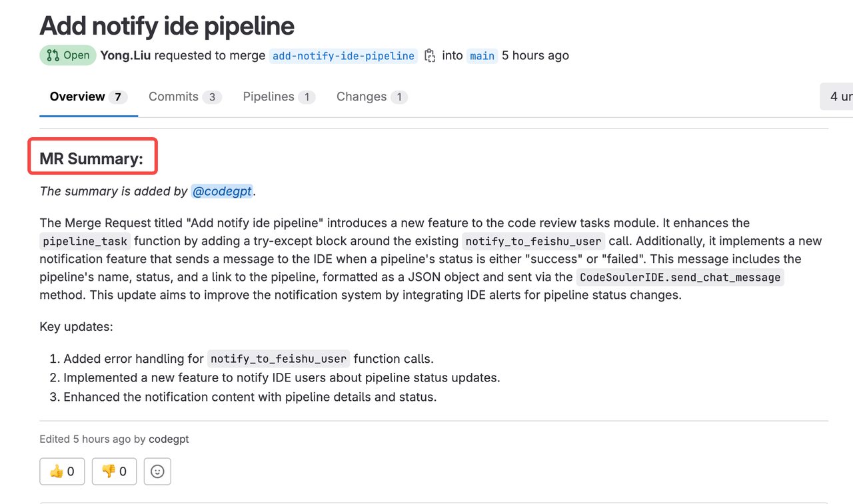Click the CodeSoulerIDE.send_chat_message code snippet

pyautogui.click(x=680, y=277)
